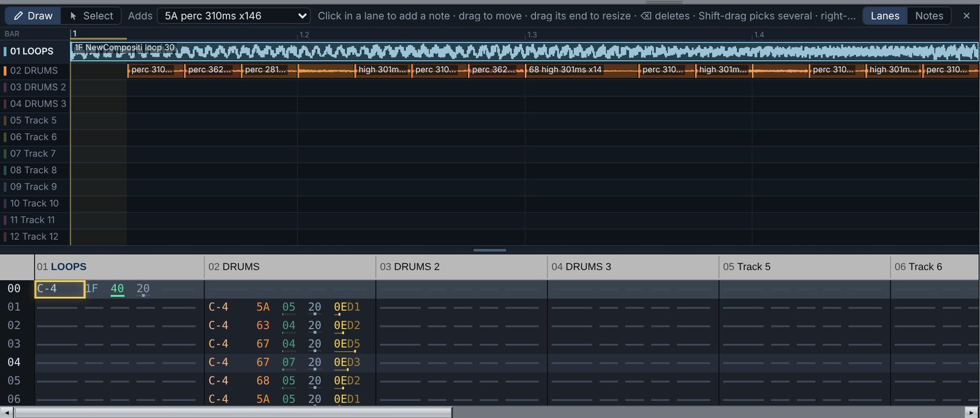Select the 06 Track 6 pattern column header
Viewport: 980px width, 418px height.
[x=935, y=267]
